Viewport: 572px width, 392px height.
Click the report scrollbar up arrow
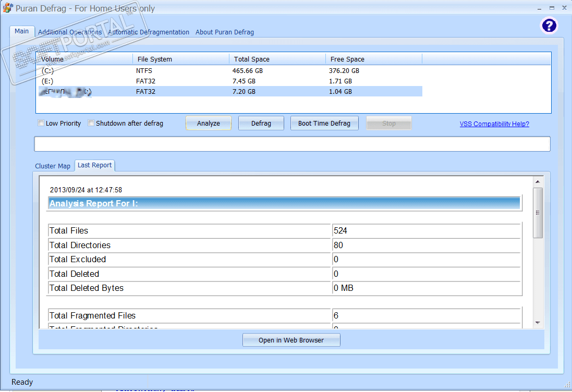[538, 181]
